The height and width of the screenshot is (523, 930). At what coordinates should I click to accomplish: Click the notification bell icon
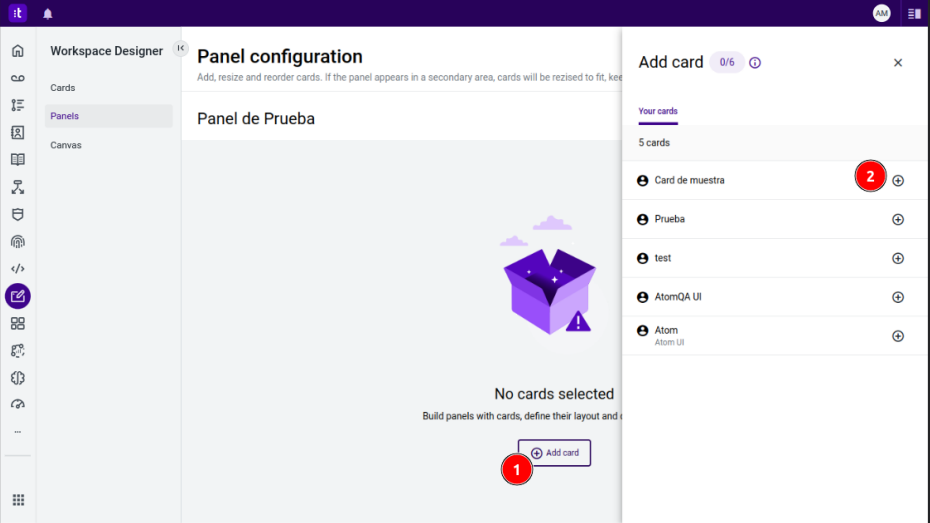48,13
